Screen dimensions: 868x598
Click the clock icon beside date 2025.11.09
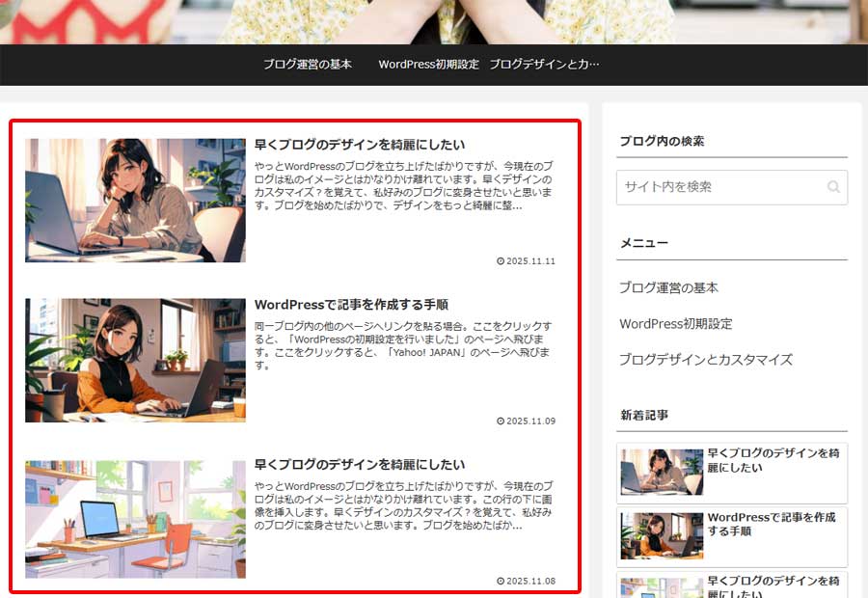[x=499, y=421]
